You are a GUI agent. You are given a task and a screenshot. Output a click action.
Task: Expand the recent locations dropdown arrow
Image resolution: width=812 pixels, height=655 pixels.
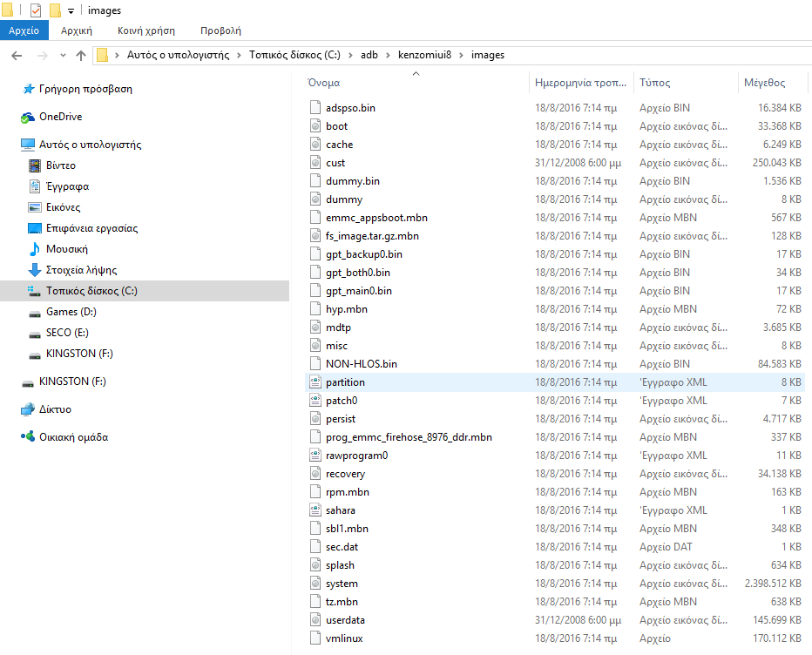pos(62,56)
